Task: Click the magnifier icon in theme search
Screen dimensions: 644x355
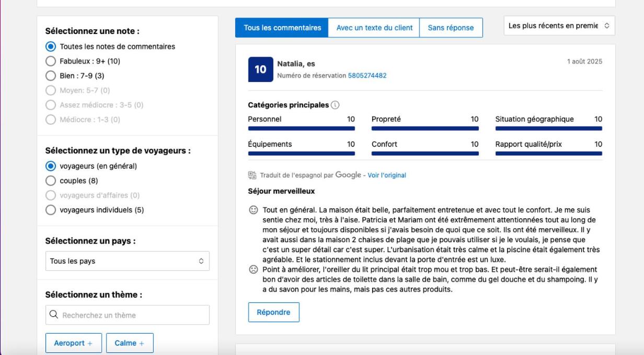Action: (54, 315)
